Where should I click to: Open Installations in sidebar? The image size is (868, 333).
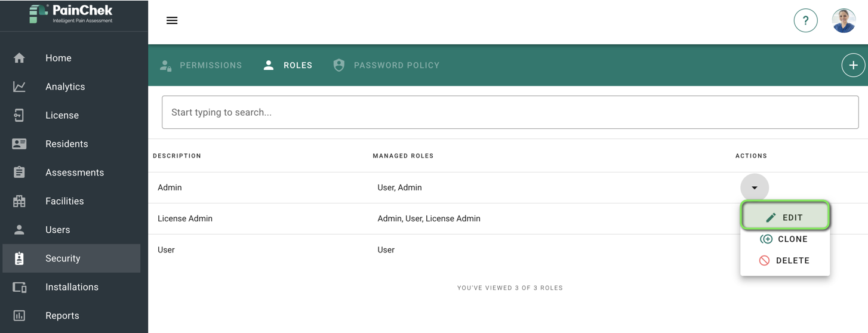[72, 287]
